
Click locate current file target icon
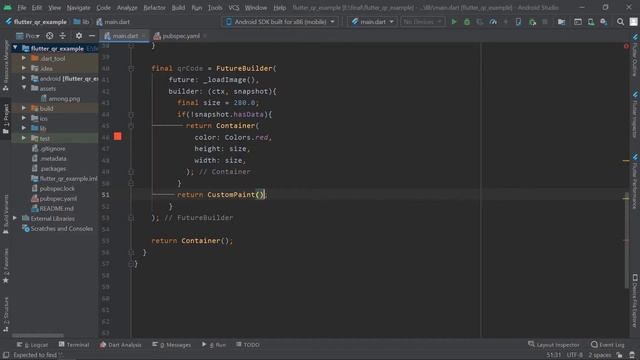click(49, 36)
